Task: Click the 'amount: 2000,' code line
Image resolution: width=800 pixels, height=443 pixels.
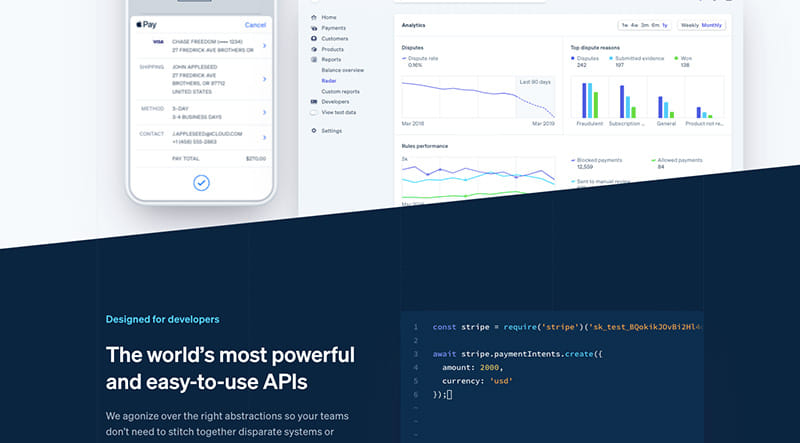Action: click(x=472, y=367)
